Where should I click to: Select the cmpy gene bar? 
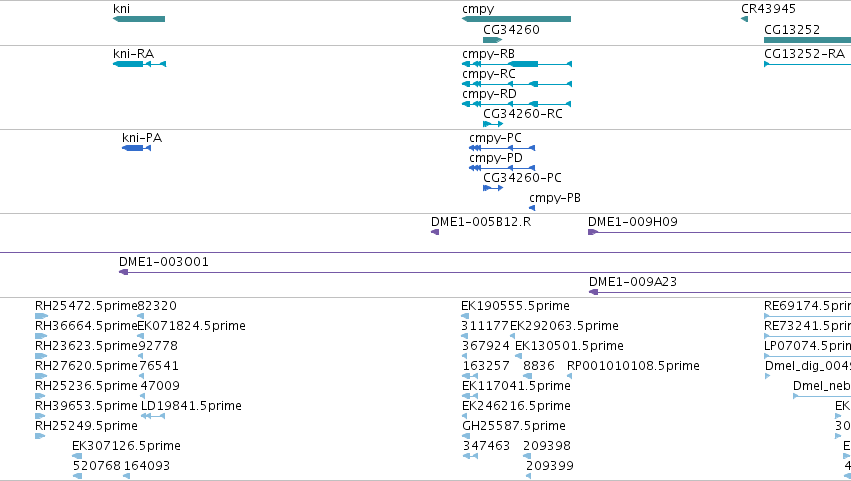coord(516,19)
